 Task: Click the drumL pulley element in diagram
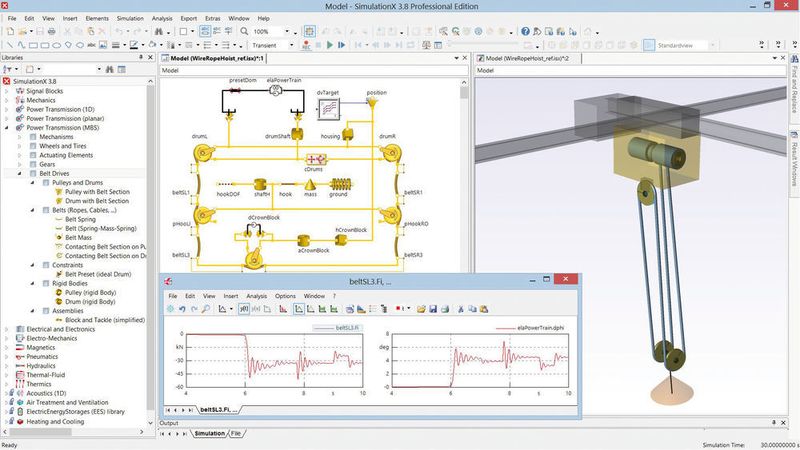[x=204, y=152]
